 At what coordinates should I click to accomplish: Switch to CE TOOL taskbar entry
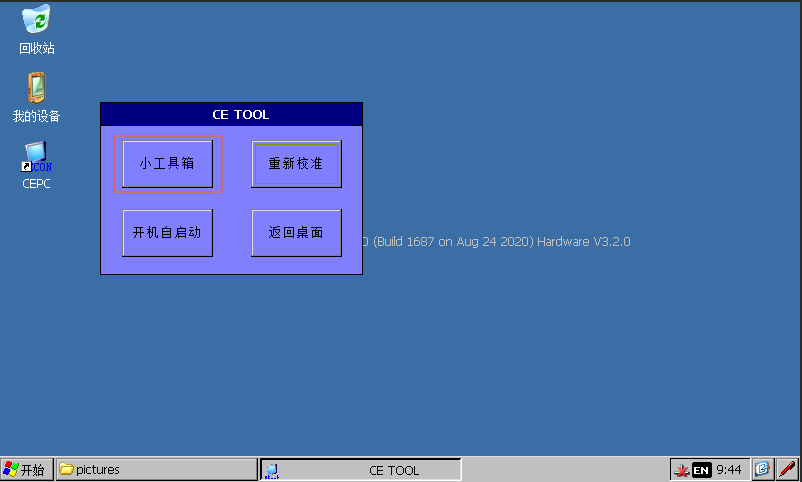(x=361, y=470)
